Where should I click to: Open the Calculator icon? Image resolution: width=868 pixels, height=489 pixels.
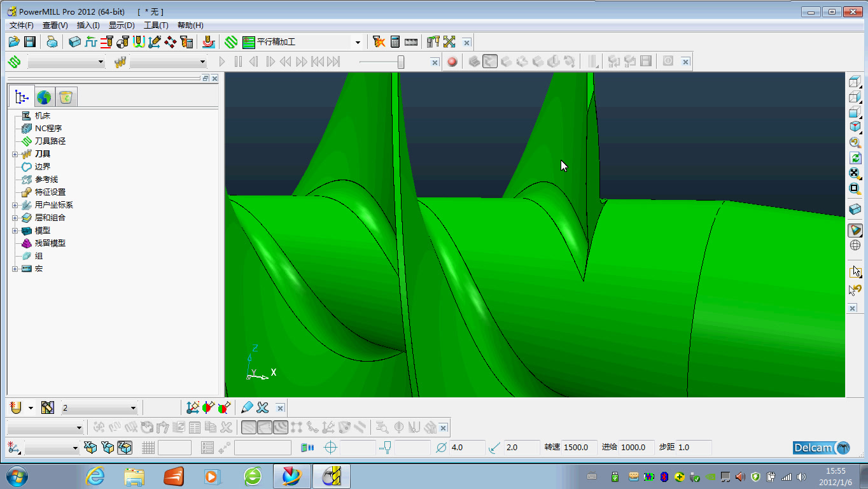[x=395, y=42]
